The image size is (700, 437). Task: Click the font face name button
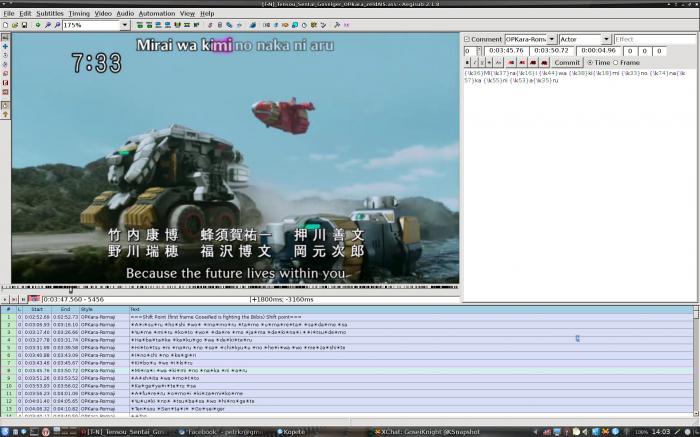(x=499, y=62)
